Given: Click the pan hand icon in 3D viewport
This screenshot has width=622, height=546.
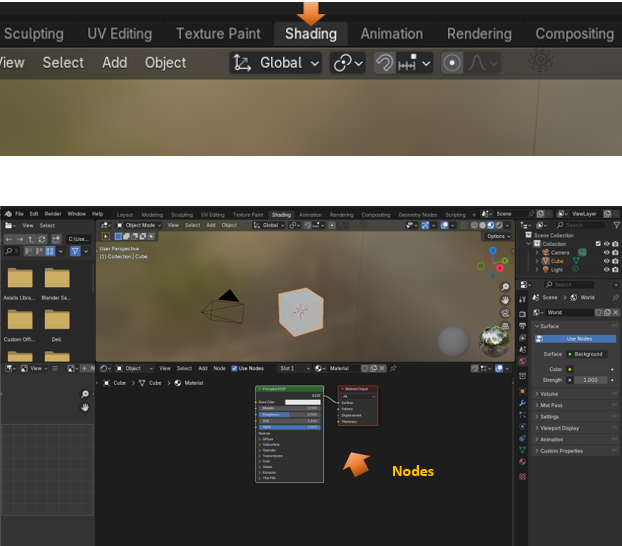Looking at the screenshot, I should pos(507,300).
